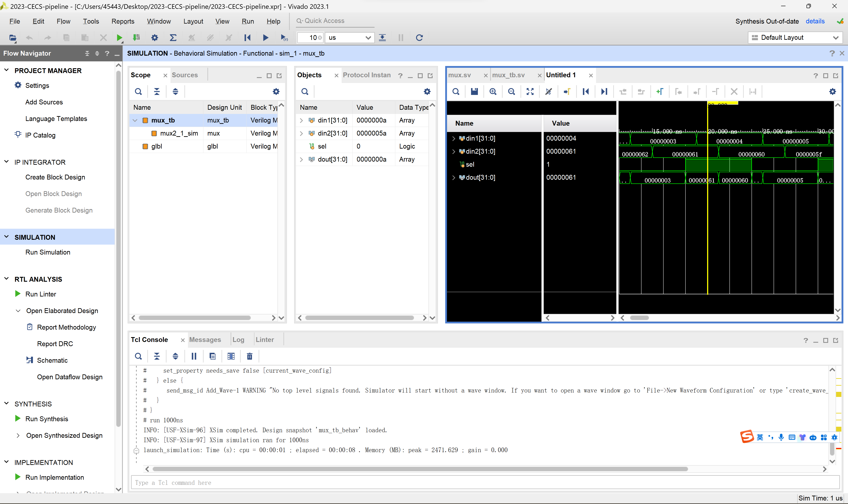
Task: Click the Run Synthesis green arrow toolbar icon
Action: click(119, 38)
